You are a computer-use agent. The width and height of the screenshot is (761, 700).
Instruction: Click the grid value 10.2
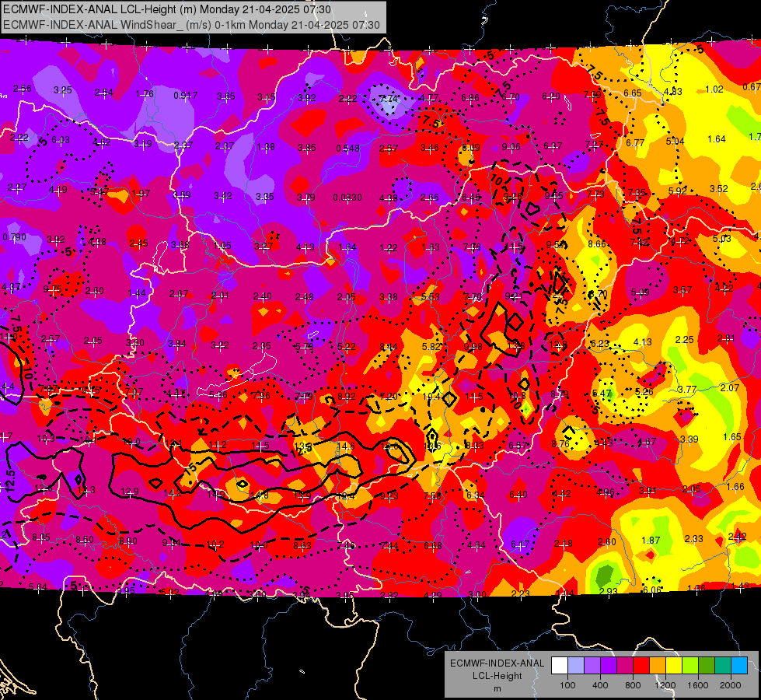point(215,544)
